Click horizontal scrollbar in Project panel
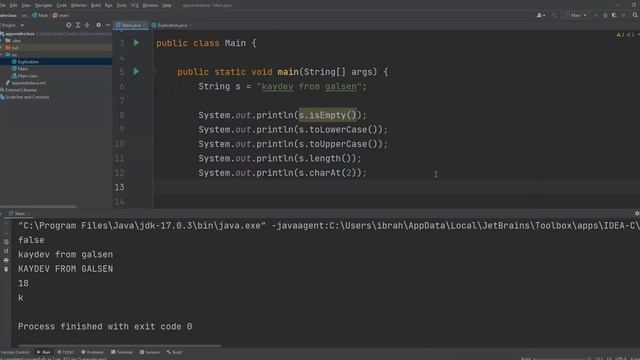 point(38,207)
